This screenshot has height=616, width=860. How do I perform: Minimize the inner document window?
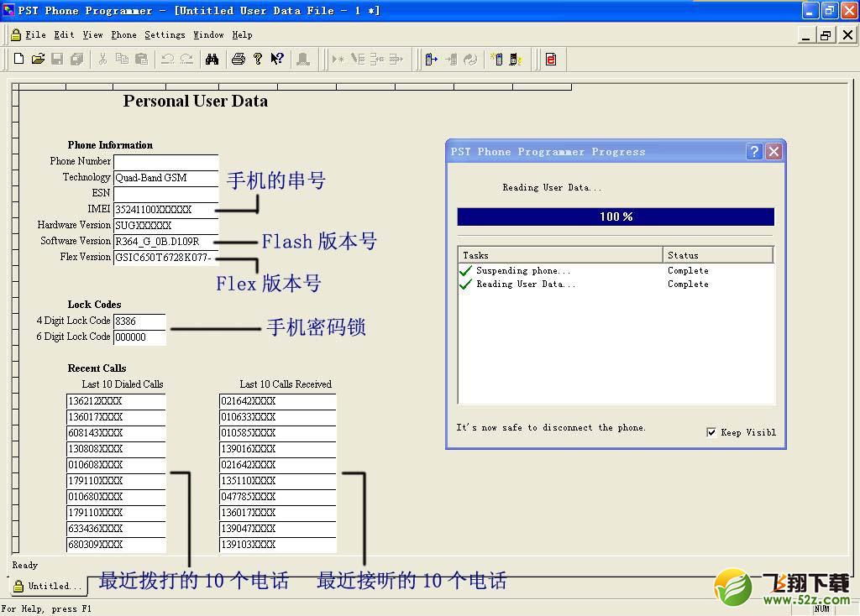(805, 35)
